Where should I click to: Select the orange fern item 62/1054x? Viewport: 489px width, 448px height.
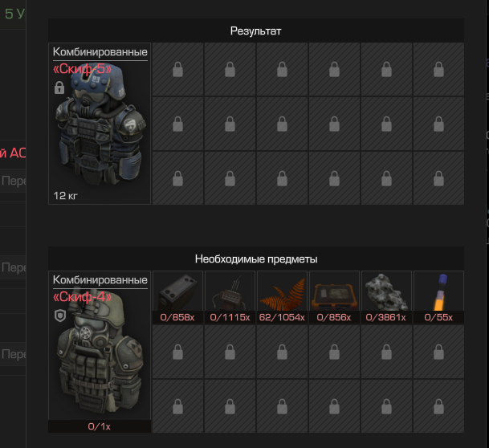click(282, 297)
